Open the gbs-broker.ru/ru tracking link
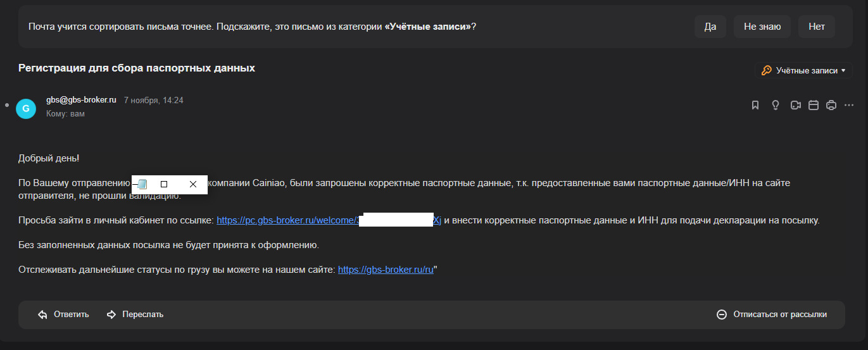Viewport: 868px width, 350px height. [x=386, y=270]
